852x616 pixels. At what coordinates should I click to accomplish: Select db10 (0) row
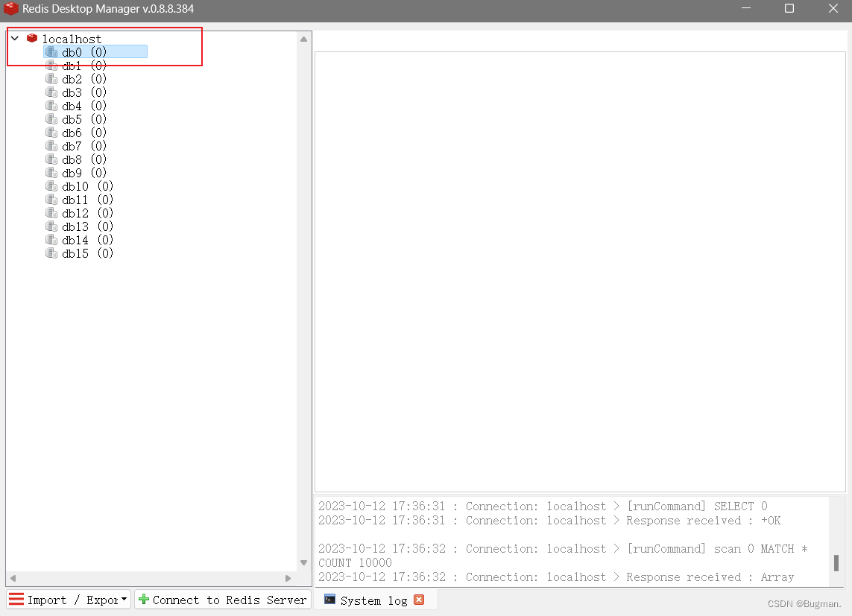[x=87, y=186]
